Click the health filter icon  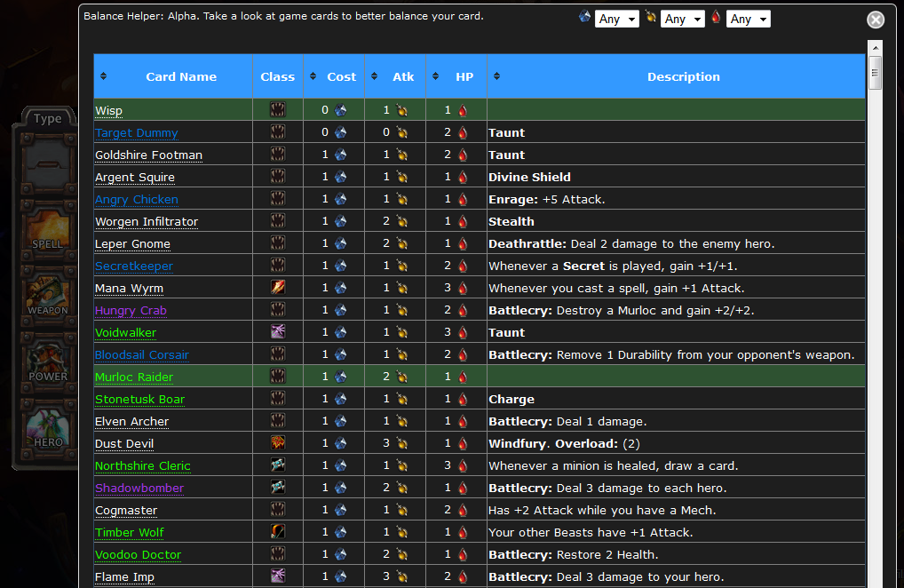(x=716, y=17)
